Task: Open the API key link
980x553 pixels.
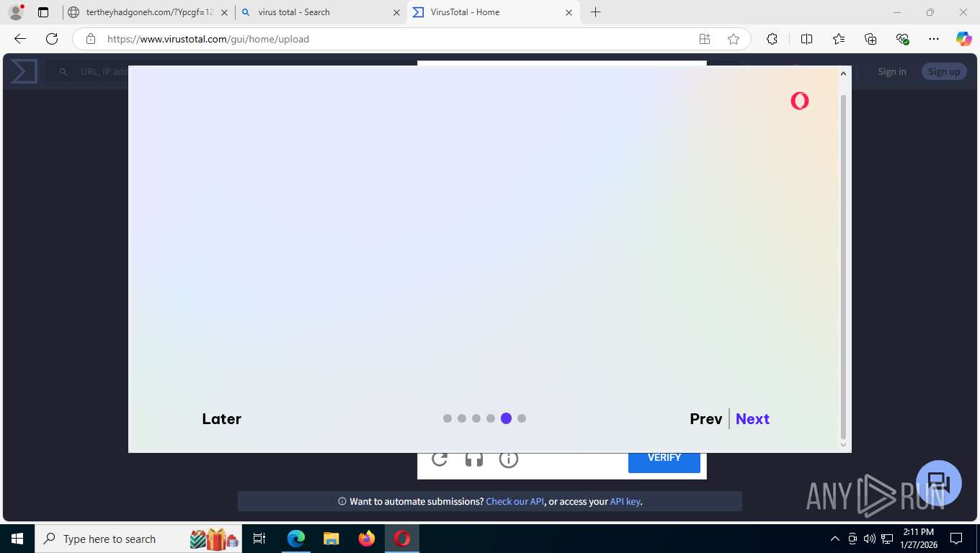Action: pos(625,501)
